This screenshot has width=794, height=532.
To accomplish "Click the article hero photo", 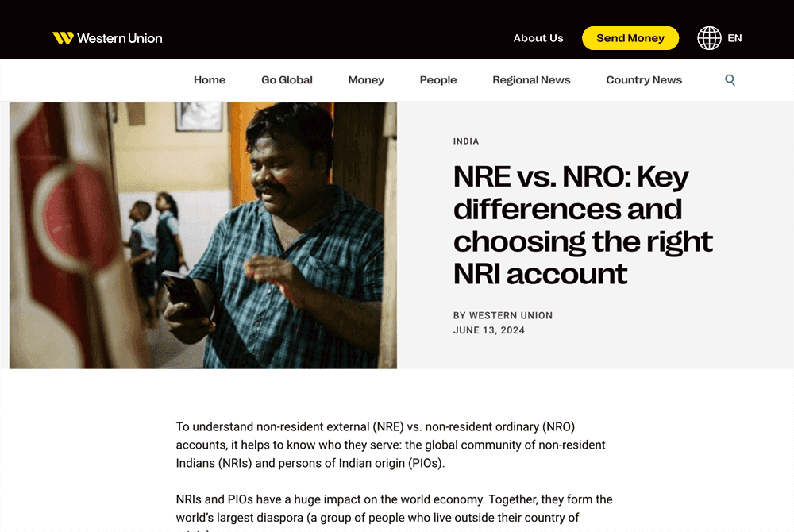I will pyautogui.click(x=203, y=235).
